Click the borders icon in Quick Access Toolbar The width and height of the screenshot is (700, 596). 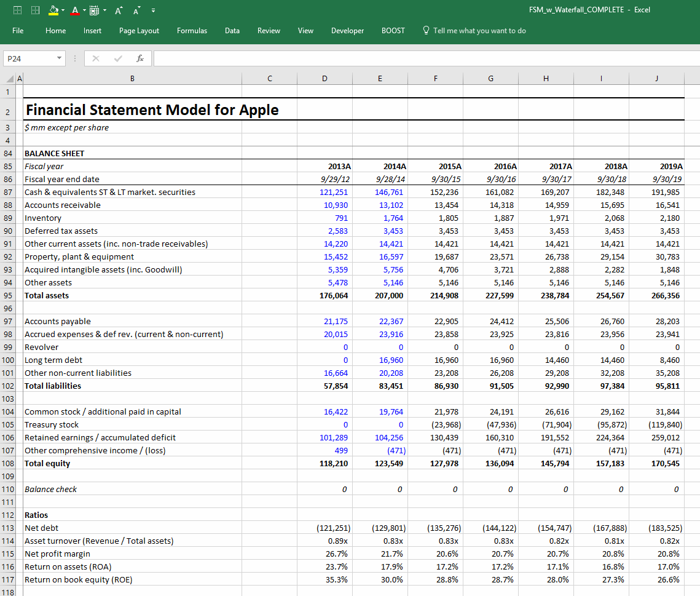click(93, 10)
